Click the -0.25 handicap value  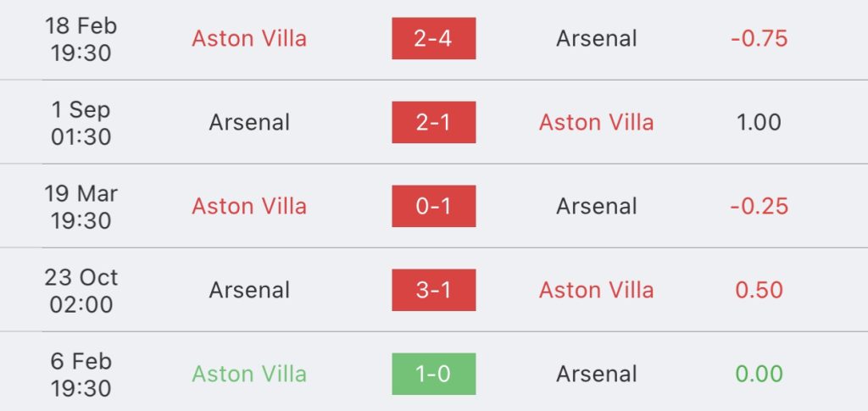tap(759, 206)
